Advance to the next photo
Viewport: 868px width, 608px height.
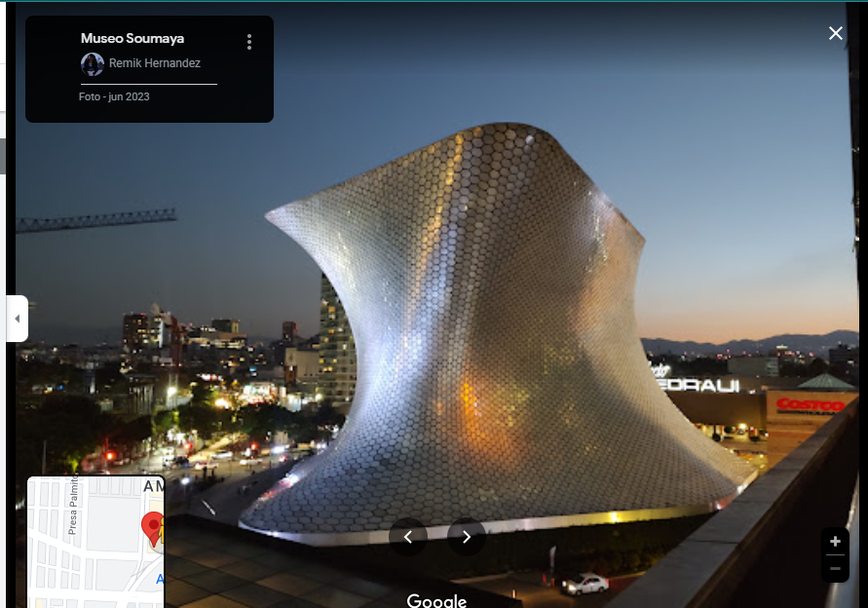[x=467, y=537]
